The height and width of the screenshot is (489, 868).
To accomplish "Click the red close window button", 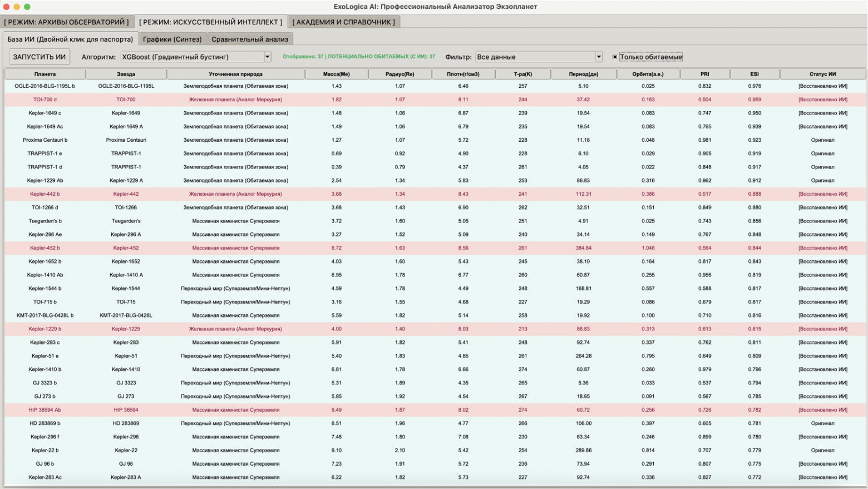I will click(x=7, y=7).
